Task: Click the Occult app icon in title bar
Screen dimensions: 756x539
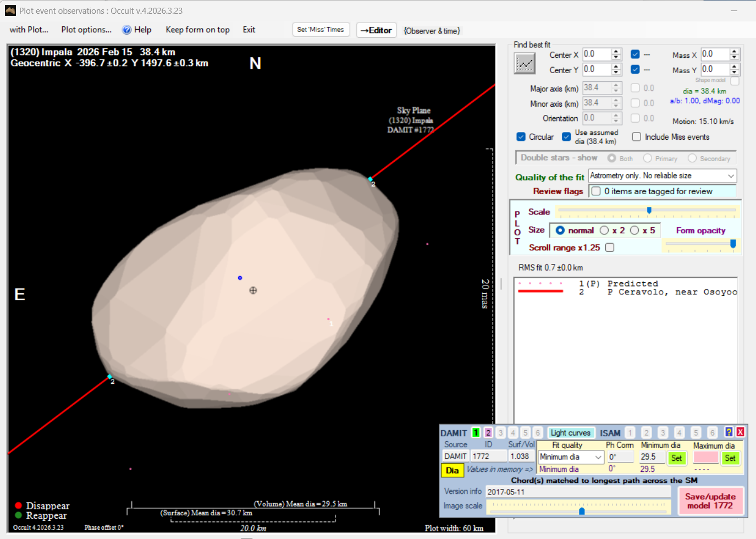Action: click(x=10, y=10)
